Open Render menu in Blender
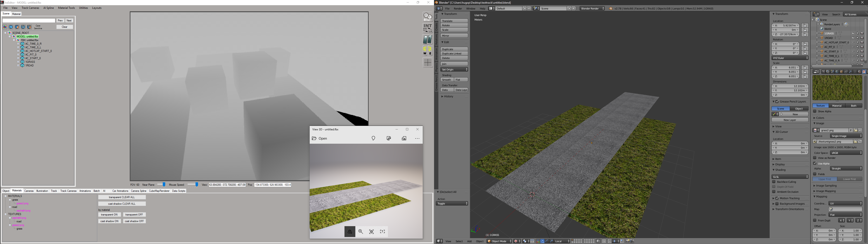The width and height of the screenshot is (868, 244). pos(458,8)
